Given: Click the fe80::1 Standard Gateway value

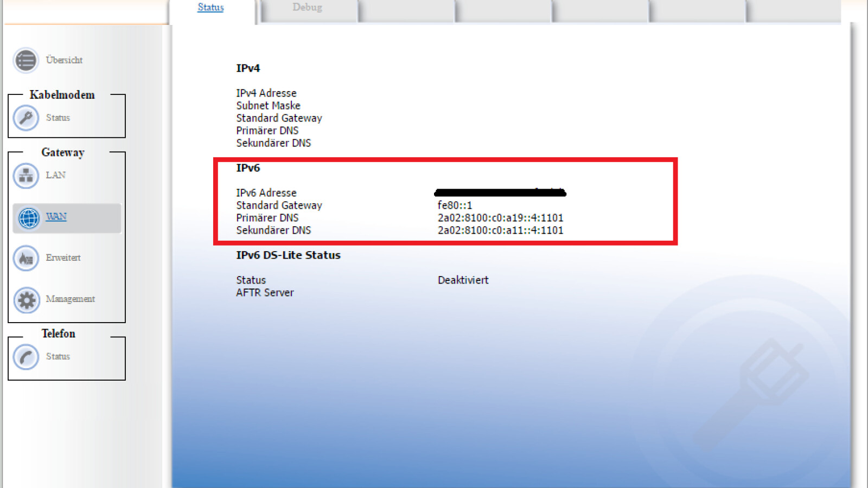Looking at the screenshot, I should click(455, 206).
